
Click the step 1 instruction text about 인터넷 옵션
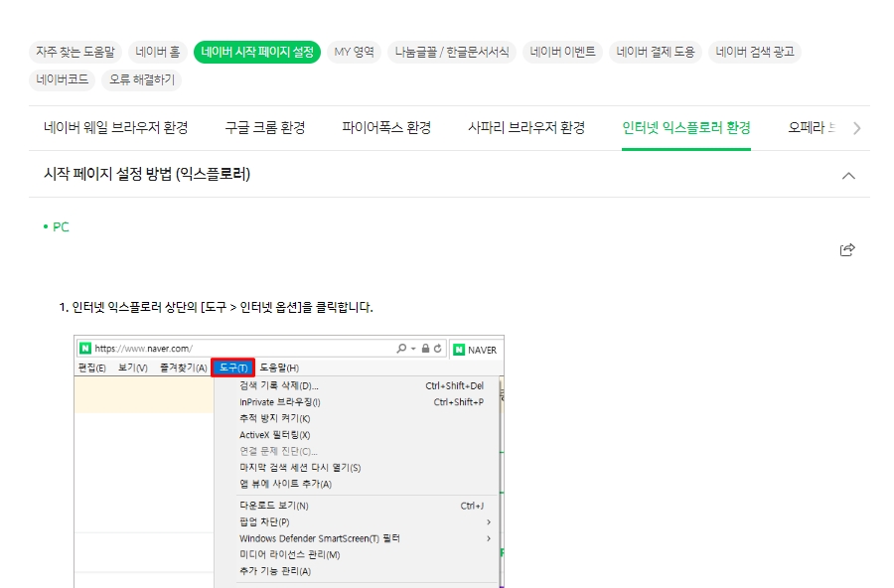pyautogui.click(x=217, y=307)
